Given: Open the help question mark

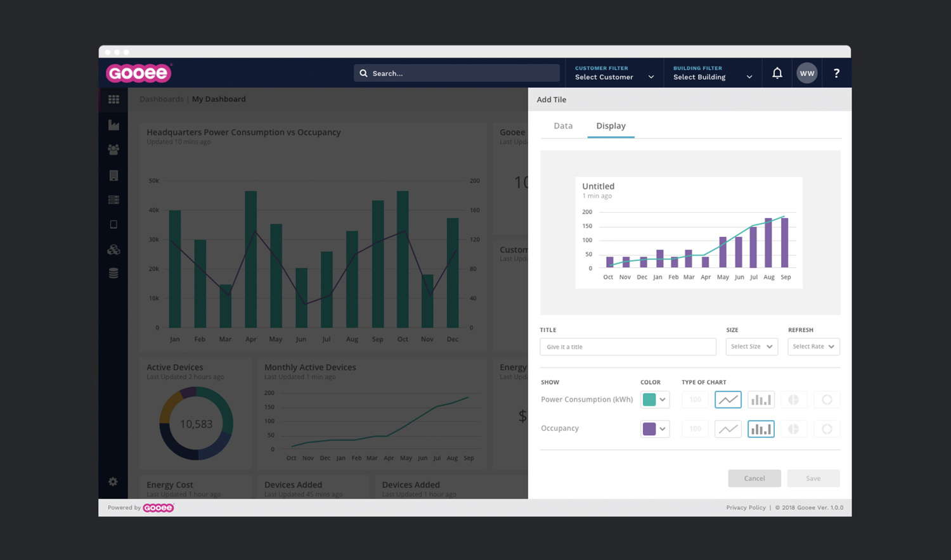Looking at the screenshot, I should click(836, 73).
